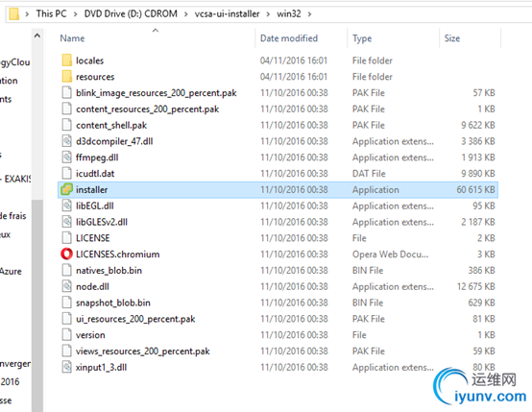Click the ffmpeg.dll file icon
This screenshot has width=532, height=412.
[67, 158]
